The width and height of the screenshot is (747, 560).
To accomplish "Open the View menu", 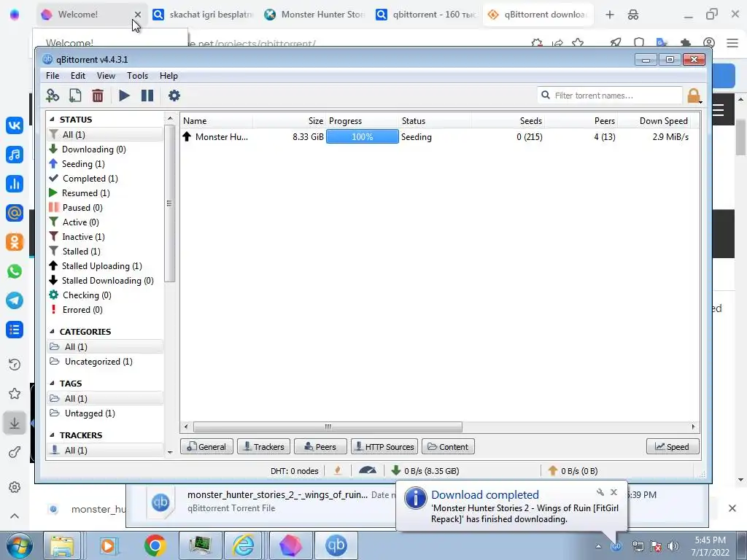I will (x=106, y=76).
